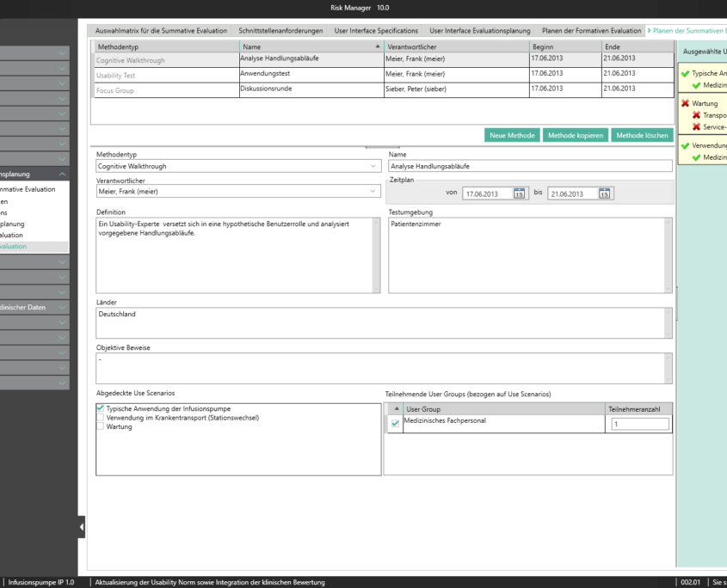The image size is (727, 588).
Task: Click the Teilnehmeranzahl input field
Action: point(639,424)
